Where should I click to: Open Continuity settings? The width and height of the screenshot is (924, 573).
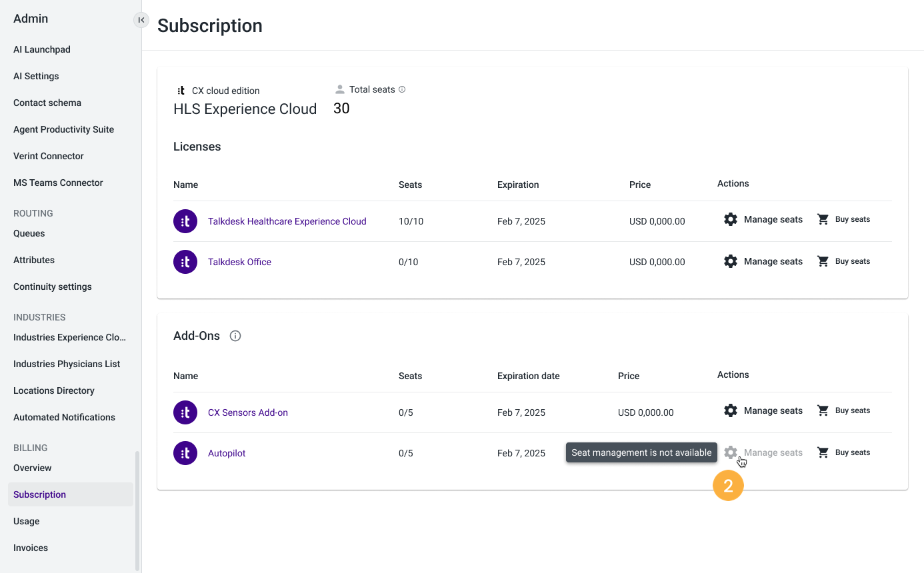pos(53,286)
